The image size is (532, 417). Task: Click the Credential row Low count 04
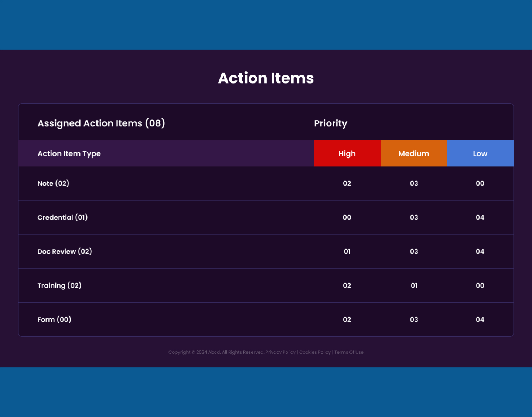480,217
